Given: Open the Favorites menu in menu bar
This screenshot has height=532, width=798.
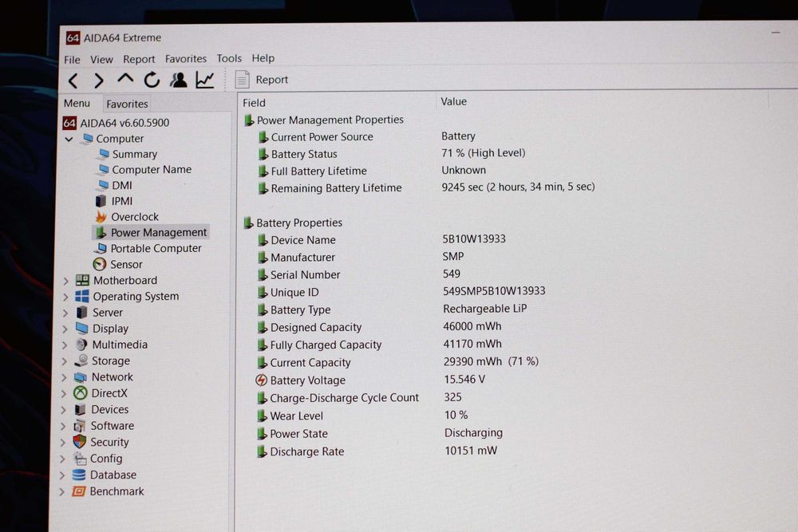Looking at the screenshot, I should [186, 58].
